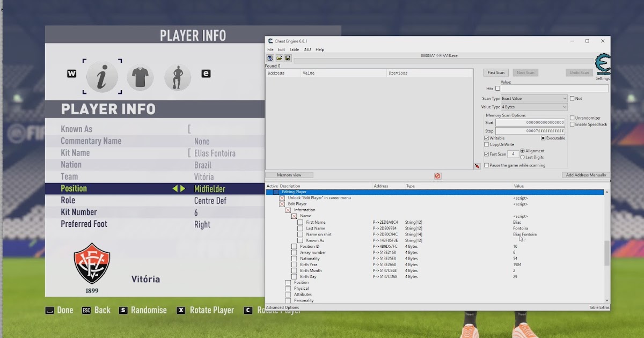The height and width of the screenshot is (338, 644).
Task: Click the ESC key icon for Back
Action: pyautogui.click(x=86, y=310)
